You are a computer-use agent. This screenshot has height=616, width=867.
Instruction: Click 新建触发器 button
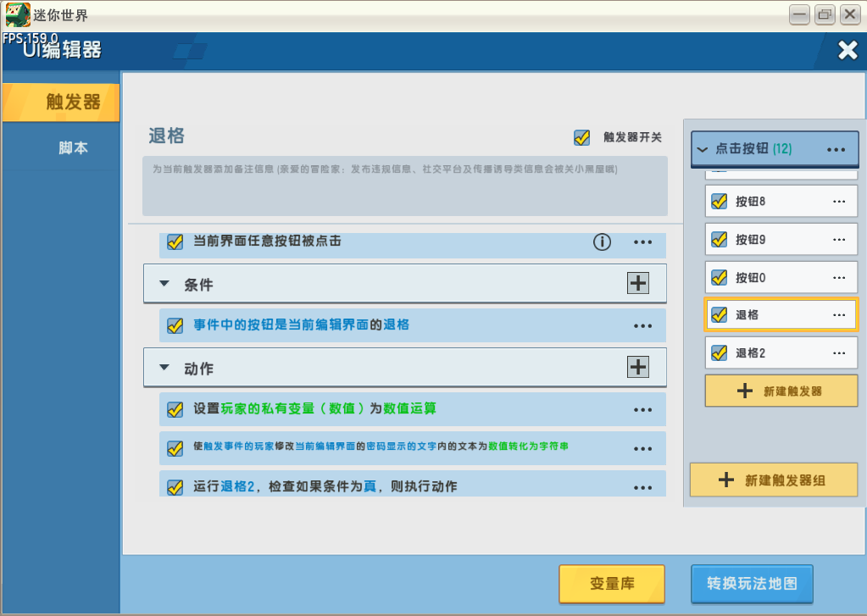point(781,391)
